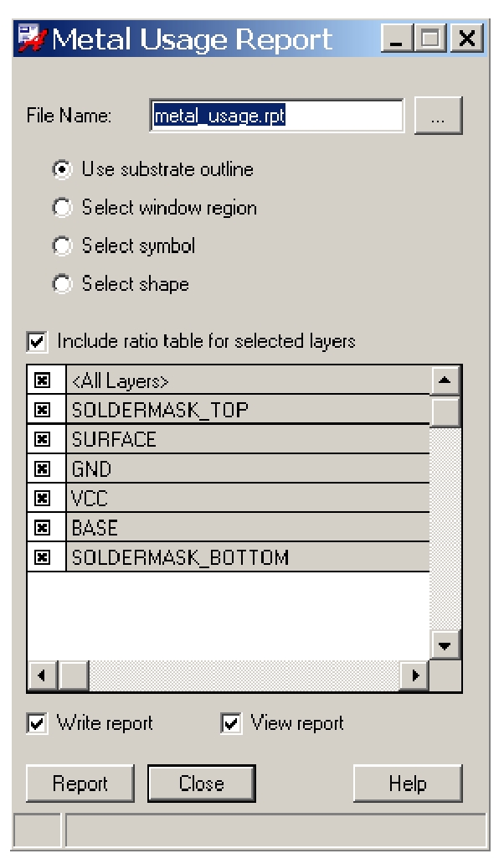Click the file browse ellipsis button

439,118
